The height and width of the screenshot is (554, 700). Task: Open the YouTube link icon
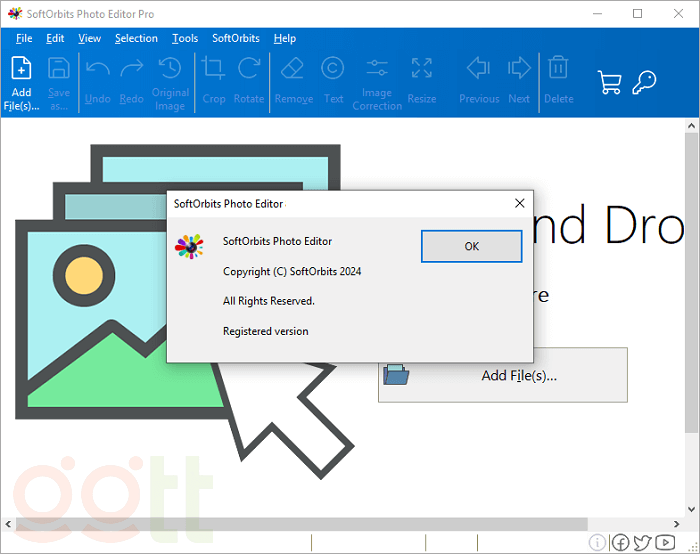click(x=664, y=543)
